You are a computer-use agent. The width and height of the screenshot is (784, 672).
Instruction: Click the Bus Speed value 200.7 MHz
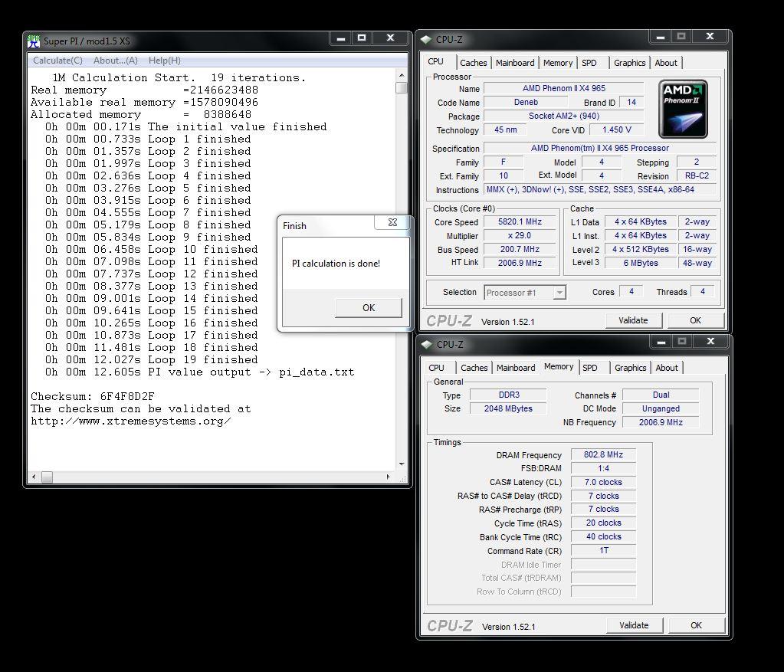pos(520,249)
